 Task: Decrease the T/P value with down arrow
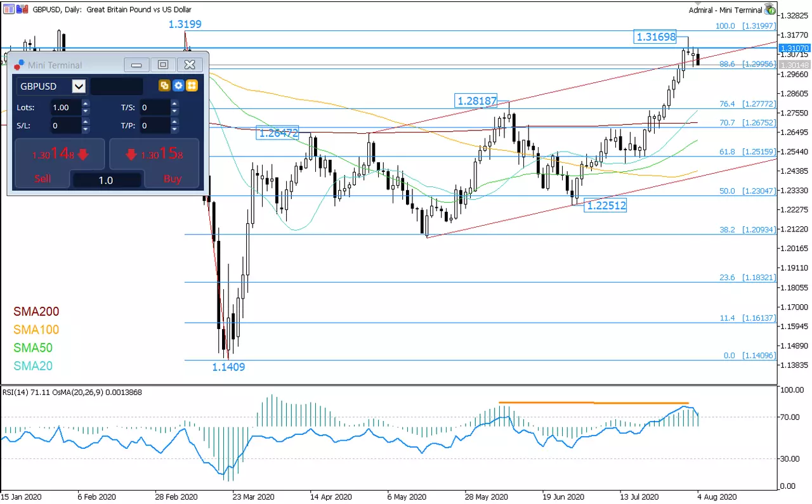click(174, 129)
